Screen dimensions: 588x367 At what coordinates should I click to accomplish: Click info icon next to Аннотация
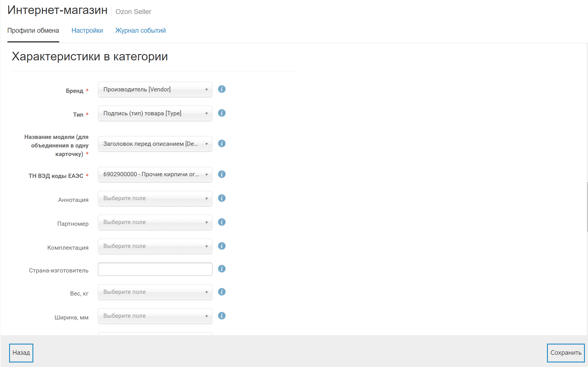click(222, 198)
